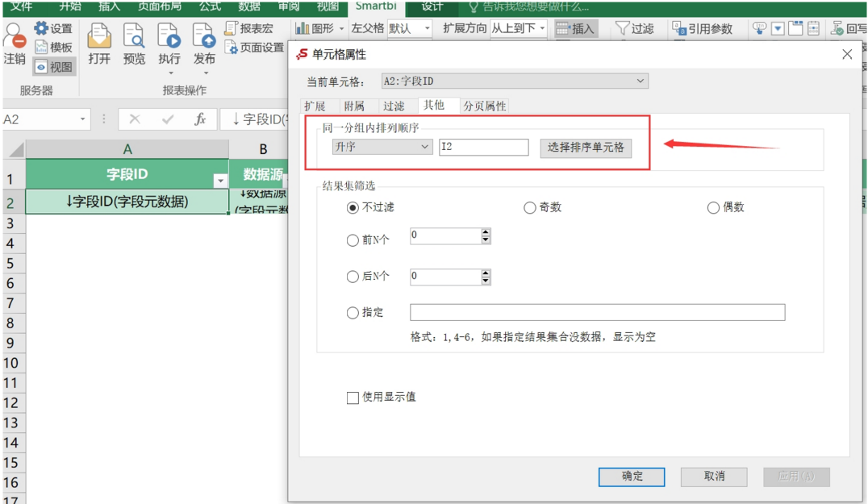Viewport: 868px width, 504px height.
Task: Toggle the 视图 view button
Action: point(54,67)
